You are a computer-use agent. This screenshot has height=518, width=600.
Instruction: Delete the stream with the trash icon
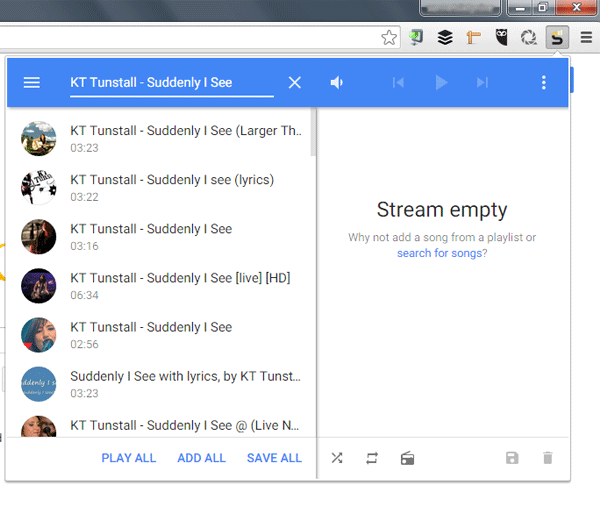click(548, 458)
